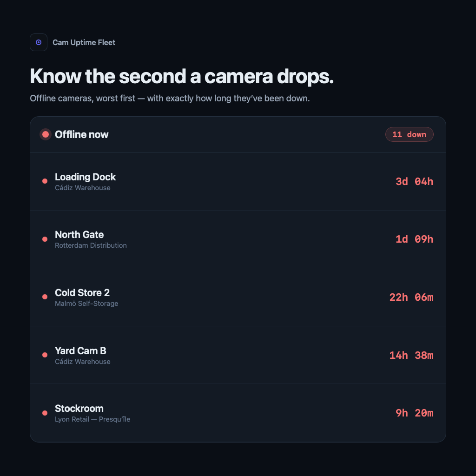
Task: Click the 3d 04h downtime value
Action: coord(414,182)
